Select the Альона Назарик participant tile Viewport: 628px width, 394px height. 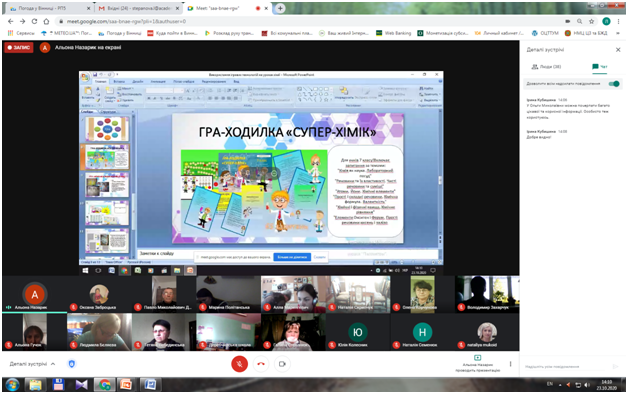34,294
